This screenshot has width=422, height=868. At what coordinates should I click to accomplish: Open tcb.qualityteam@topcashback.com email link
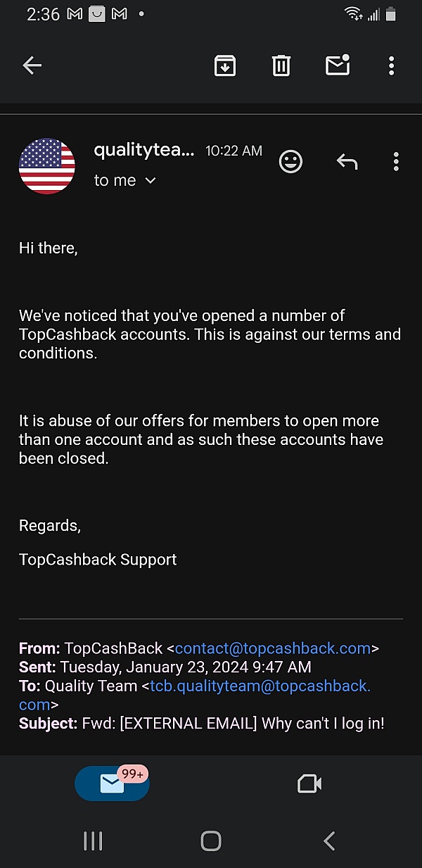(x=259, y=686)
